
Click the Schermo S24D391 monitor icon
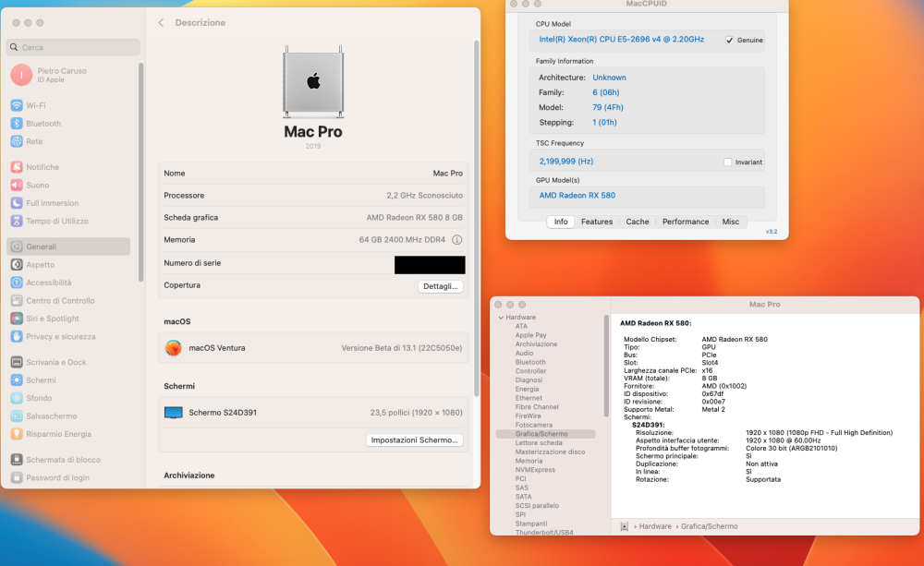click(x=174, y=413)
